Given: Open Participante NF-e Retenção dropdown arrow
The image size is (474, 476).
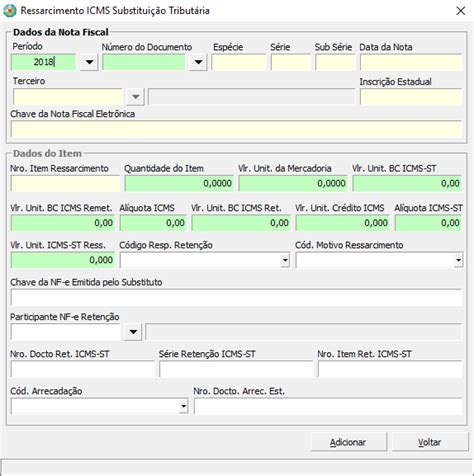Looking at the screenshot, I should [x=133, y=332].
